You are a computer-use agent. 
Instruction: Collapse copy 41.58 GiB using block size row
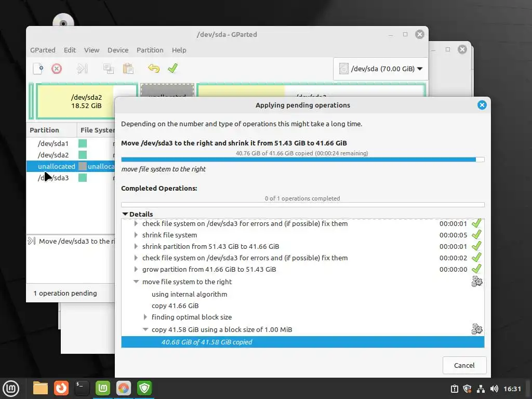coord(145,329)
